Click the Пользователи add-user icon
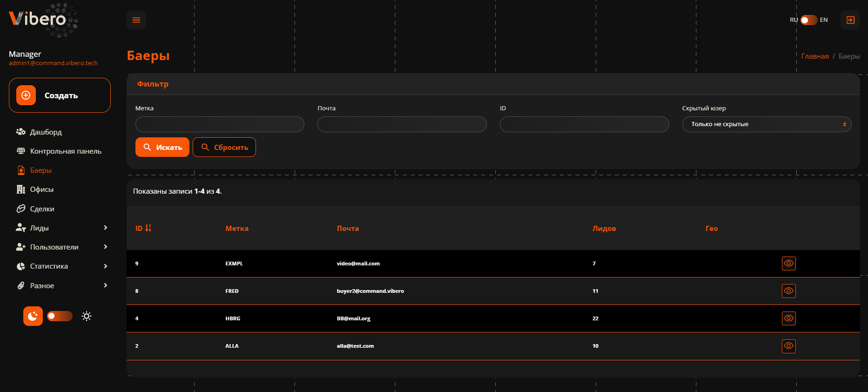 point(21,247)
